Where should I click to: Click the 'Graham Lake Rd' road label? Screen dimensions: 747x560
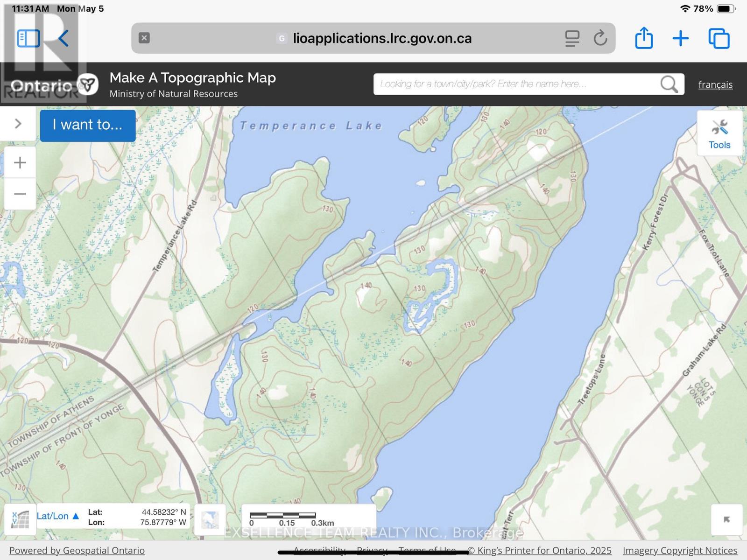[705, 350]
